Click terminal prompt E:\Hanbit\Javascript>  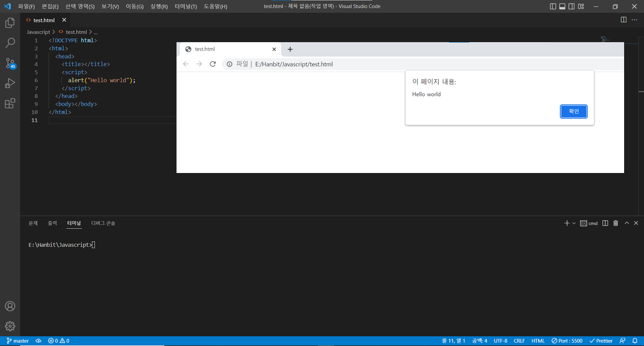coord(60,245)
